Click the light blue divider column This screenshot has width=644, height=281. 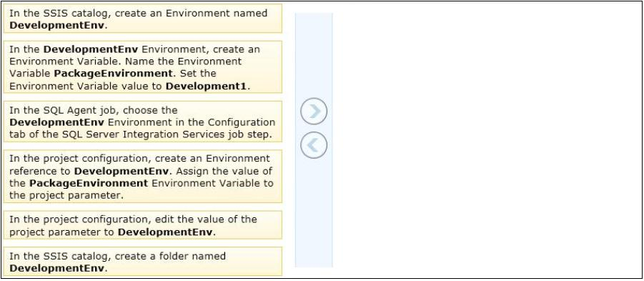coord(314,139)
